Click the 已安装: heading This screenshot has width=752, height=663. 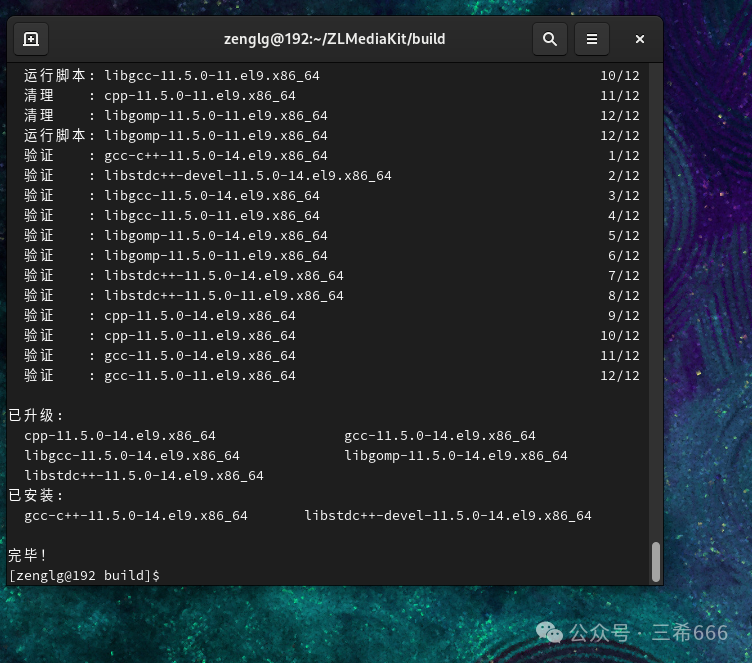point(36,495)
